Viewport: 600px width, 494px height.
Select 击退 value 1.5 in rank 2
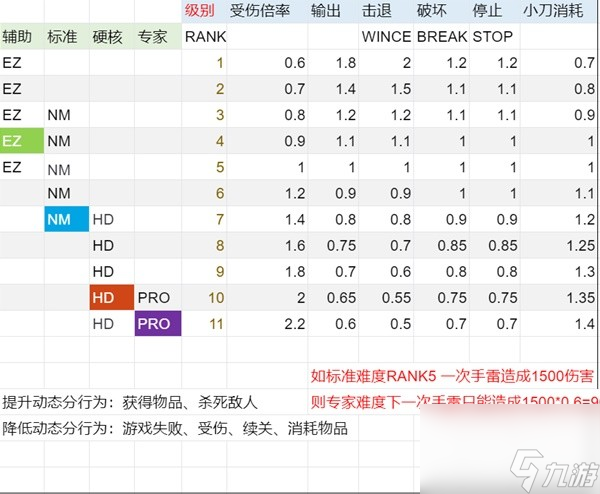(386, 89)
